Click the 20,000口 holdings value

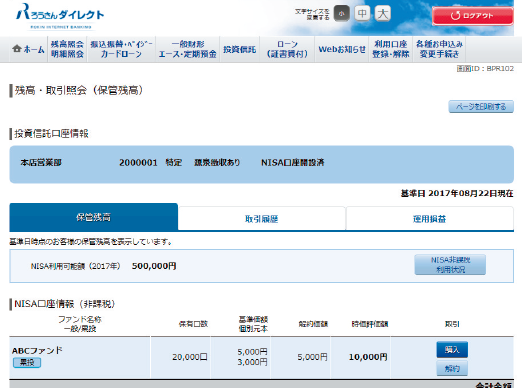190,357
